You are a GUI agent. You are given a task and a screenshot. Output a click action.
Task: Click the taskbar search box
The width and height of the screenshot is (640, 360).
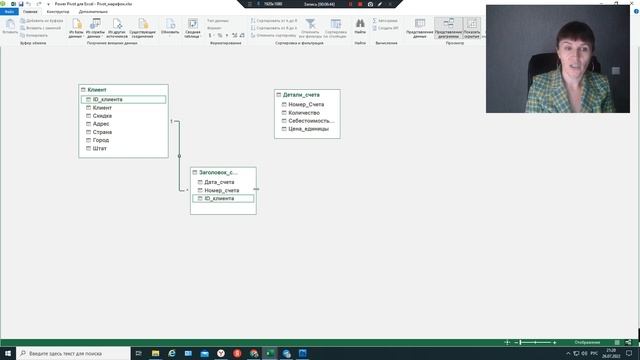[73, 353]
